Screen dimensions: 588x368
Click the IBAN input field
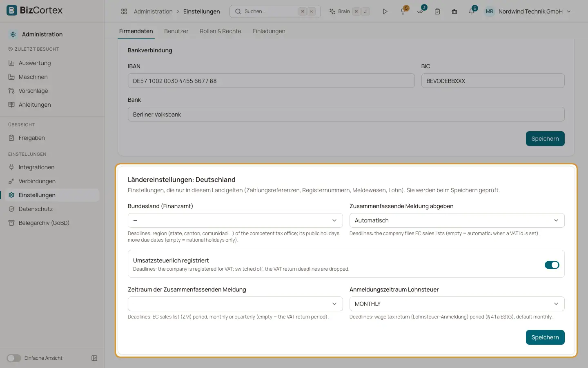[x=271, y=81]
